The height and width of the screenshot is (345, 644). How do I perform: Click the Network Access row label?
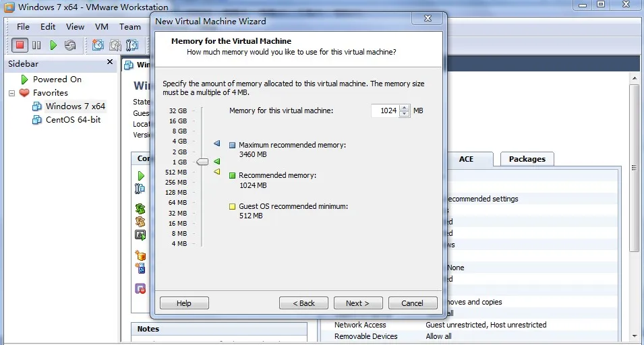coord(360,325)
